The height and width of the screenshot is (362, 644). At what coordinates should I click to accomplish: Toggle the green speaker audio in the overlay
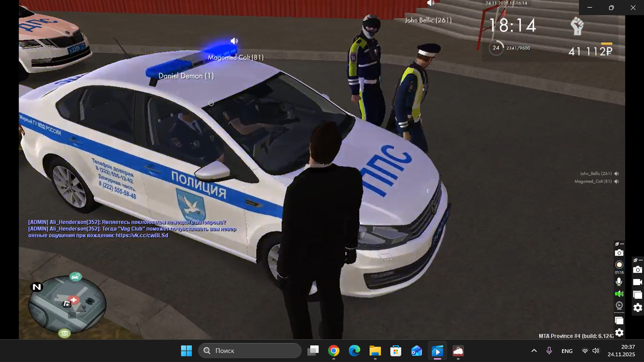point(619,294)
